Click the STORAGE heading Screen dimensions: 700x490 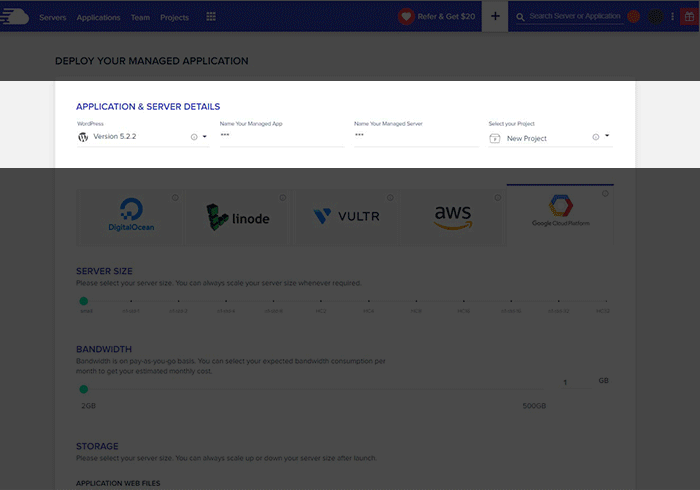(97, 446)
